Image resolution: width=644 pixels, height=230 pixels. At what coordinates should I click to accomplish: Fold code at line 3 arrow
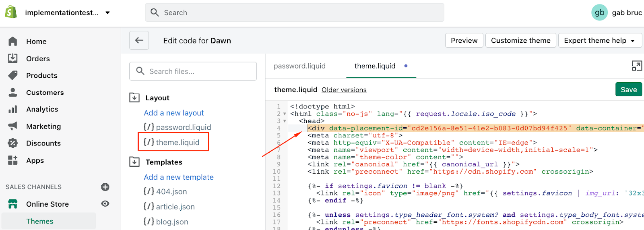point(285,121)
